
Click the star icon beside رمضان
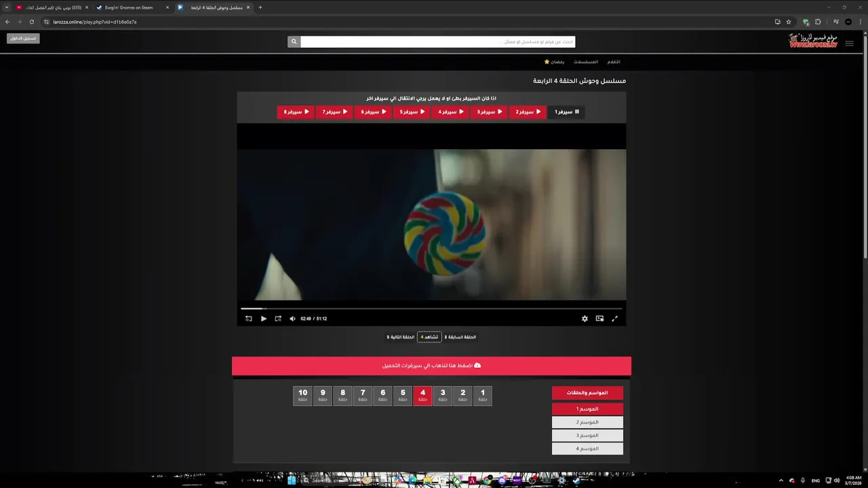pyautogui.click(x=547, y=62)
